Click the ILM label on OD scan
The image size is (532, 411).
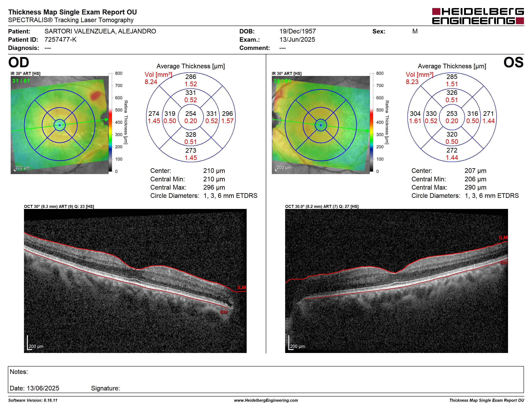[242, 287]
